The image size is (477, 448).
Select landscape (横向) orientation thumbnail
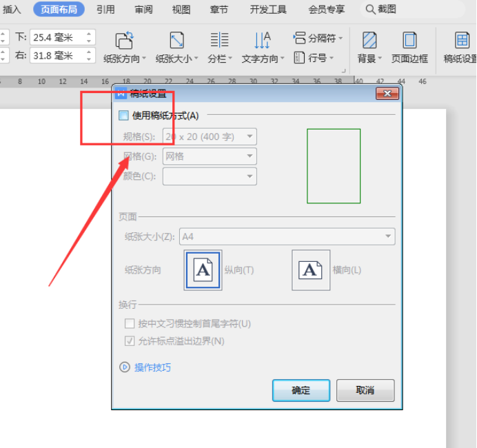(311, 270)
